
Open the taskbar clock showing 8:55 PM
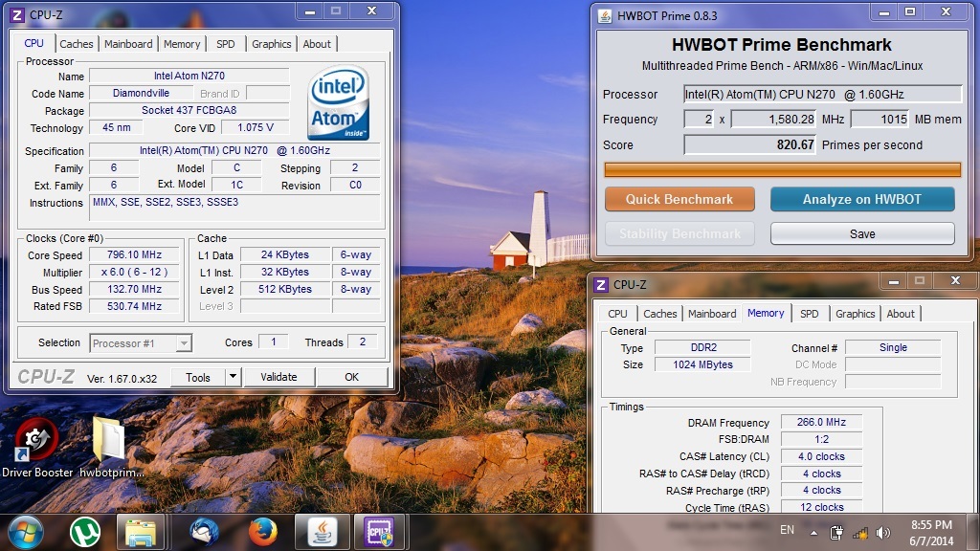pos(931,533)
